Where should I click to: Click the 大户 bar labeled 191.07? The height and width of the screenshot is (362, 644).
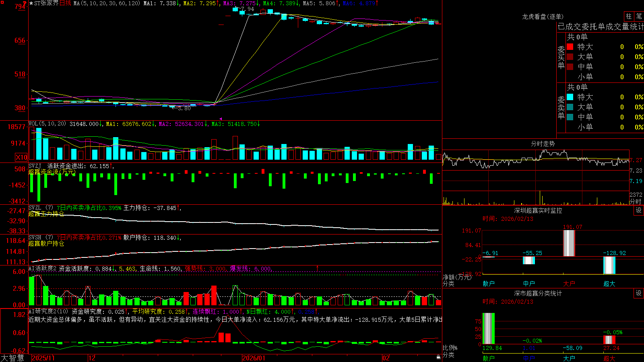point(569,243)
